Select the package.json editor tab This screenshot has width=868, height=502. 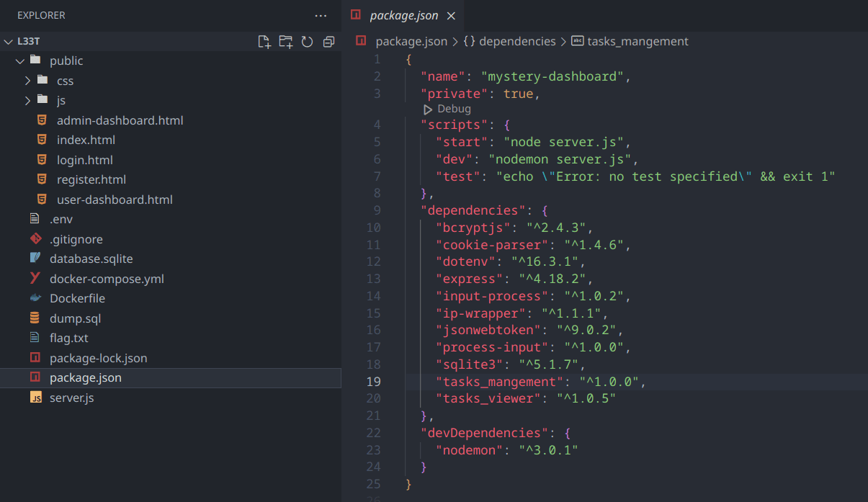(x=403, y=16)
